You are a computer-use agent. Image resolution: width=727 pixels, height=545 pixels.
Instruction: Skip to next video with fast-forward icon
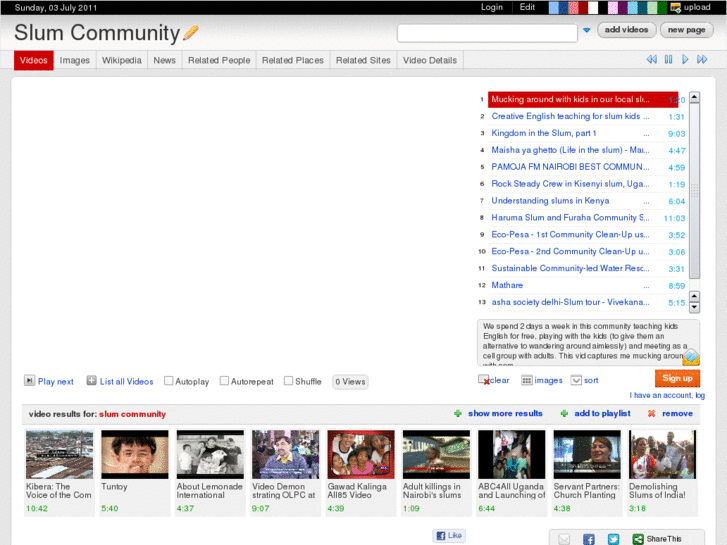tap(702, 59)
